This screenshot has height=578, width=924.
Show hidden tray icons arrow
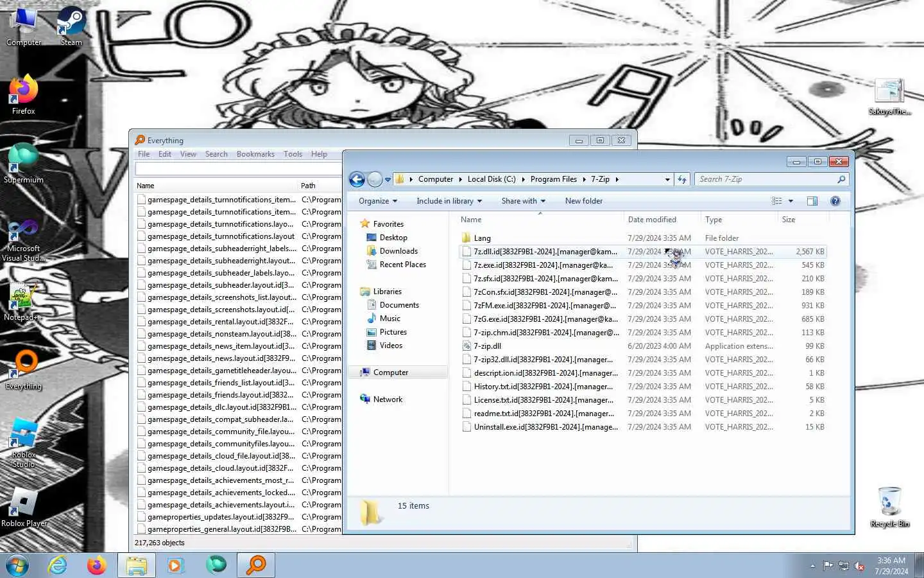812,566
